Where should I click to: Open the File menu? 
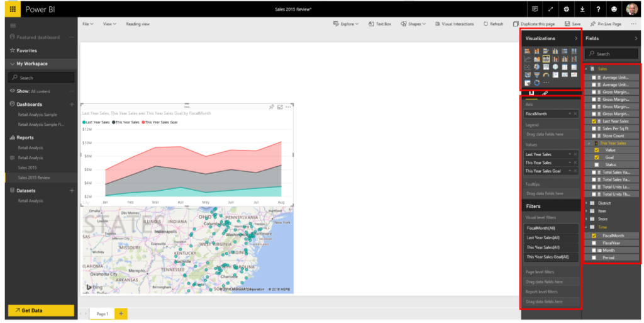click(x=88, y=24)
